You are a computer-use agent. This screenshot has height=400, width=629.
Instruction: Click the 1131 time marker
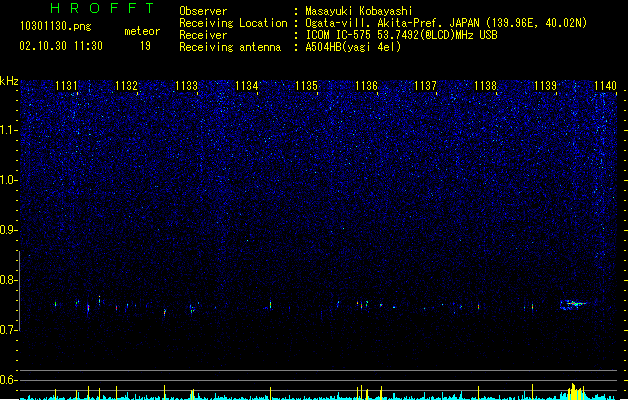[x=67, y=86]
